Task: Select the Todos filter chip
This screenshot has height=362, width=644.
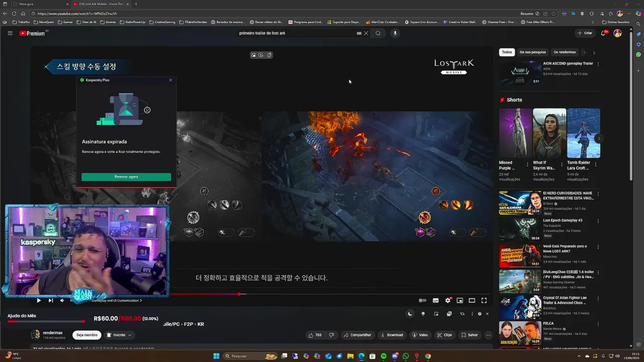Action: [507, 52]
